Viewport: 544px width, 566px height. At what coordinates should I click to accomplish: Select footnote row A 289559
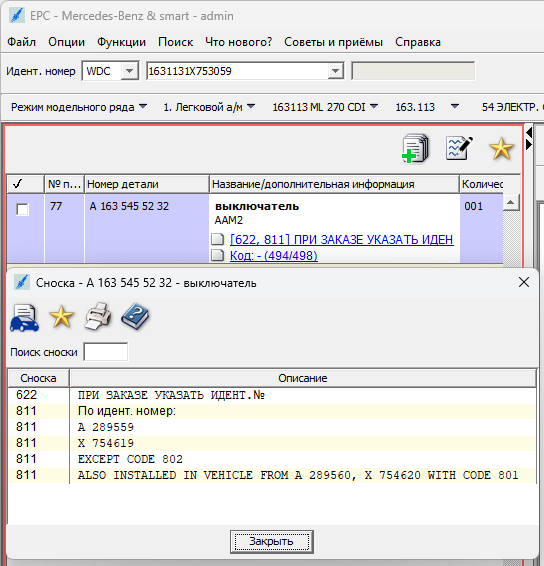pyautogui.click(x=272, y=427)
